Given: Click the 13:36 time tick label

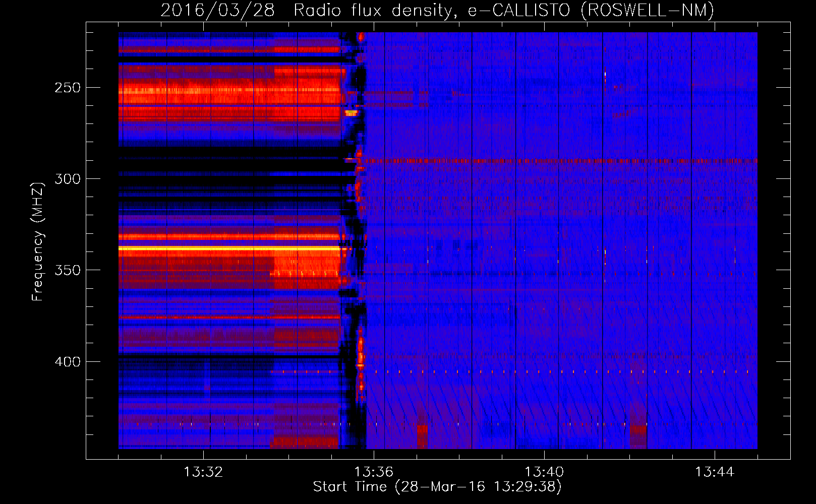Looking at the screenshot, I should (374, 472).
